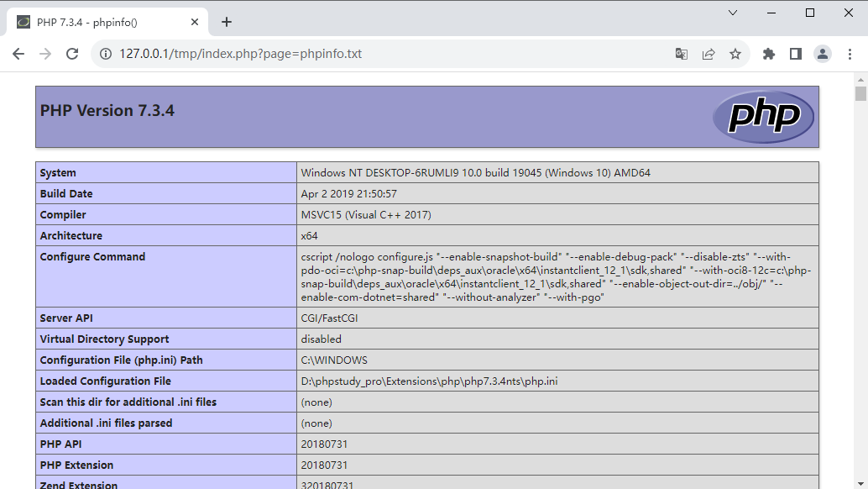
Task: Click the vertical scrollbar thumb
Action: tap(860, 93)
